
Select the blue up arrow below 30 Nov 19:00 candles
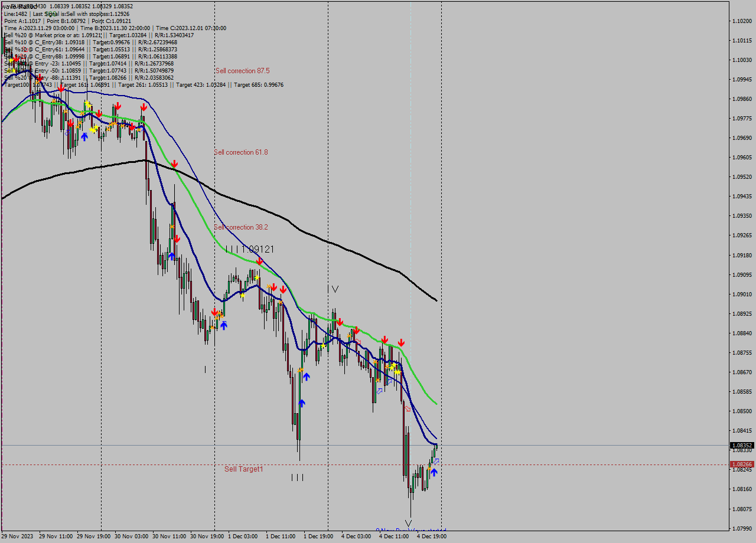click(x=223, y=325)
